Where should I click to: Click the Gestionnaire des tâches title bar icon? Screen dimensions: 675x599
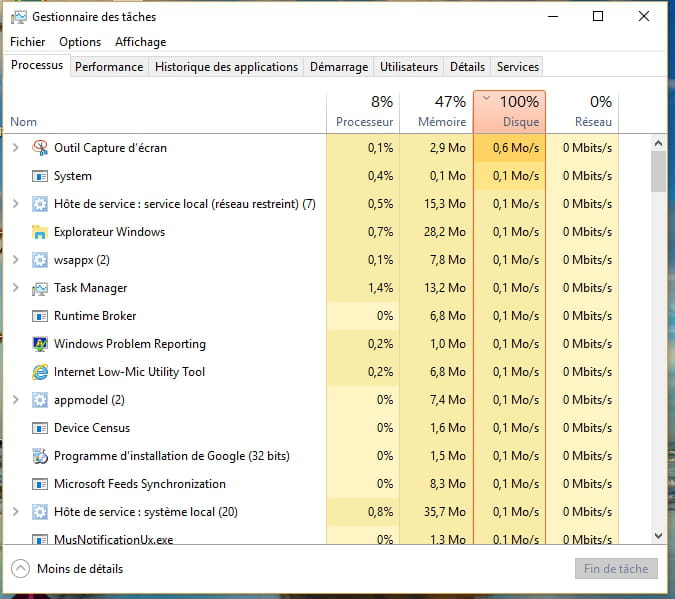[19, 17]
